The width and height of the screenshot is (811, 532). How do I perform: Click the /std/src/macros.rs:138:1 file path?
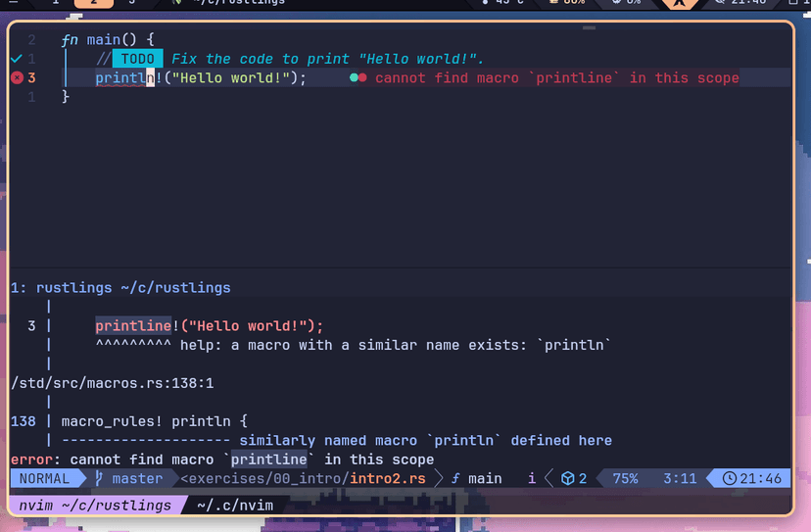click(112, 383)
